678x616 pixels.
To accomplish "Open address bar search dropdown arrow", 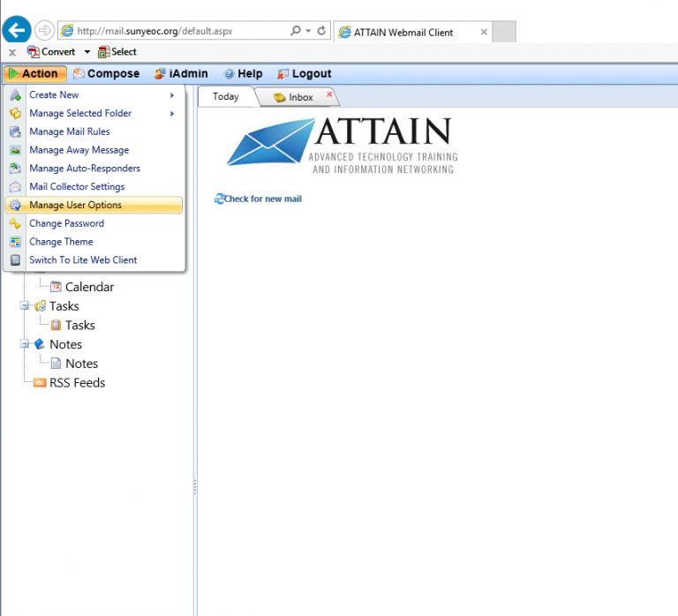I will click(308, 31).
